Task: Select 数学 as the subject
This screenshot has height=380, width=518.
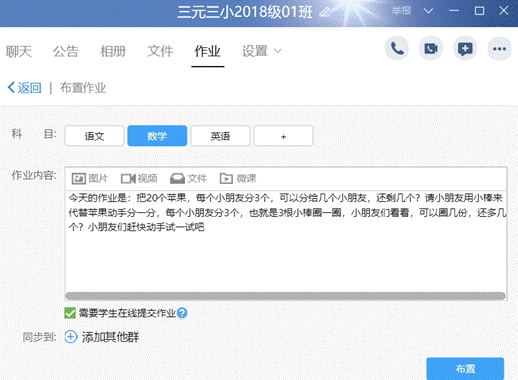Action: (x=157, y=136)
